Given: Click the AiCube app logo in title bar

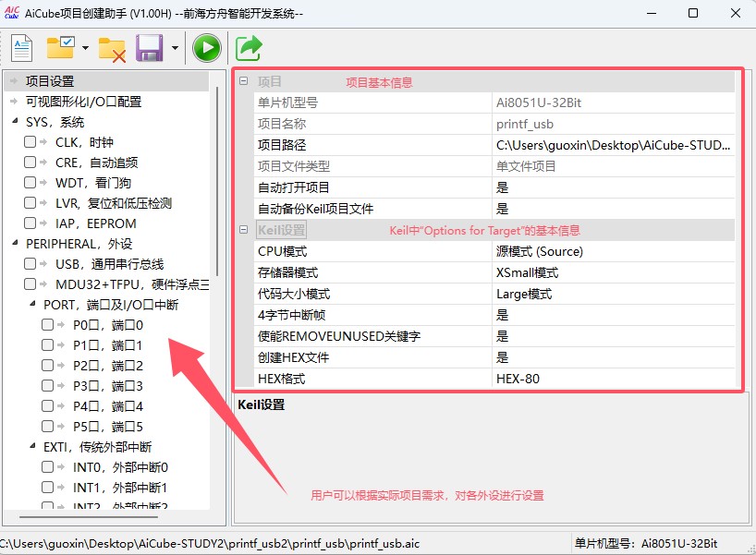Looking at the screenshot, I should click(11, 13).
